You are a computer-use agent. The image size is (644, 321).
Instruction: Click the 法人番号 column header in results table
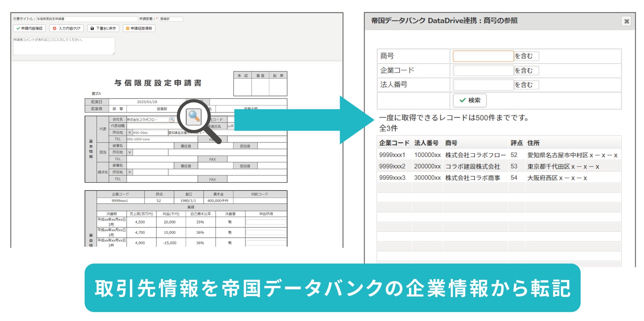[x=426, y=143]
